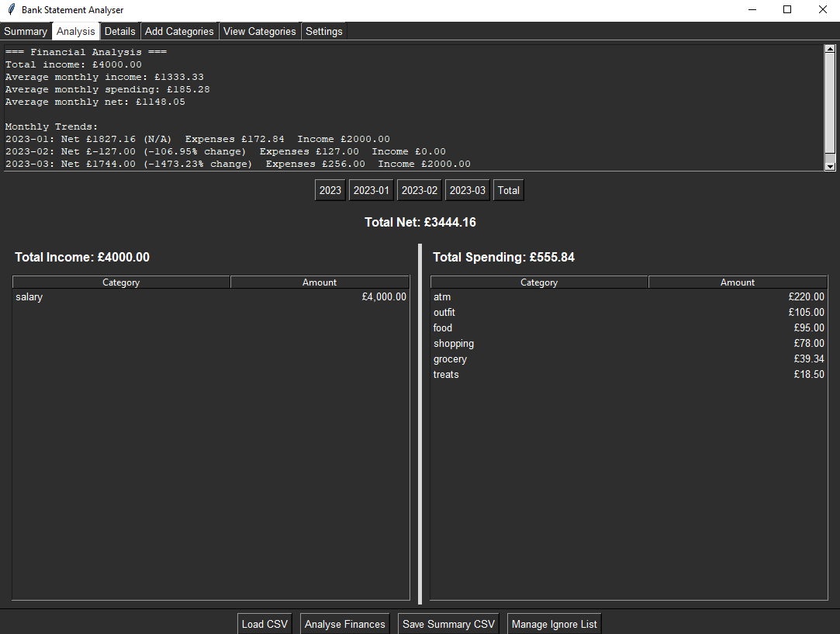Switch to the Summary tab
This screenshot has width=840, height=634.
point(26,32)
